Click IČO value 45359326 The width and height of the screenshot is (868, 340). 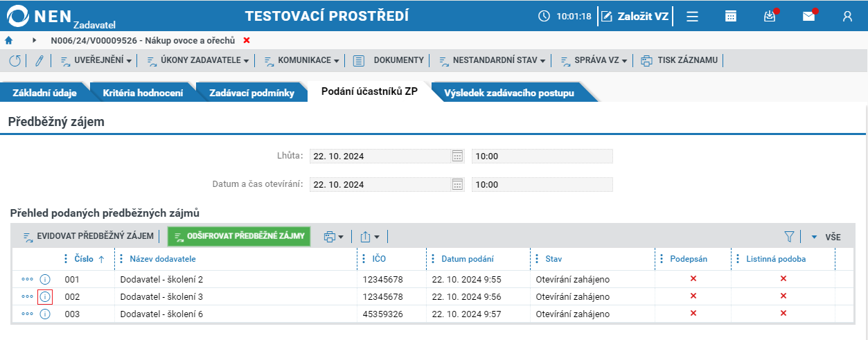click(x=382, y=314)
